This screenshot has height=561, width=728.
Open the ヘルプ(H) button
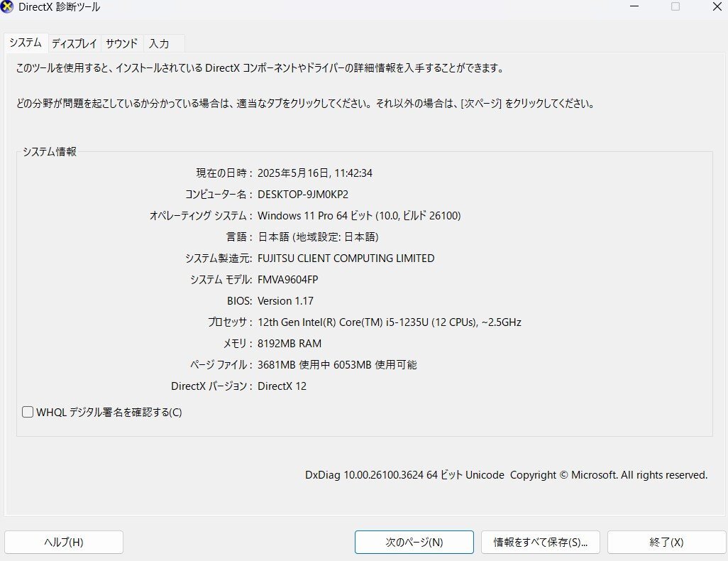tap(63, 542)
